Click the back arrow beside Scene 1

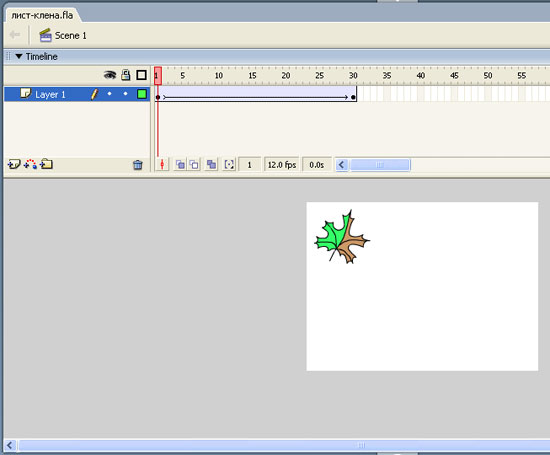pos(15,35)
